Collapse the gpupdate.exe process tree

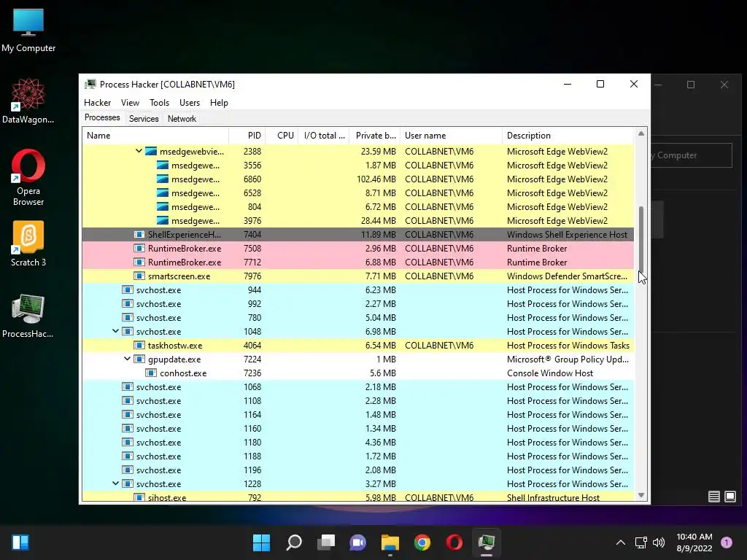[127, 359]
